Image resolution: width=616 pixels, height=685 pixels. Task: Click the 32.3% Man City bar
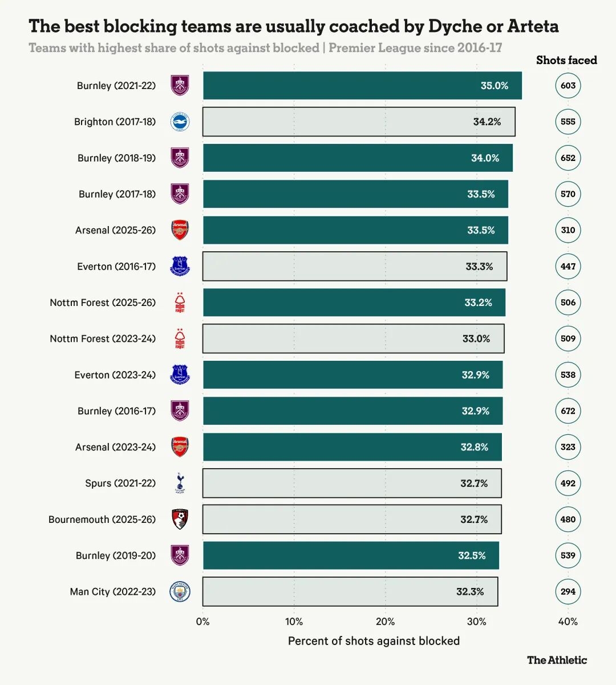tap(350, 591)
